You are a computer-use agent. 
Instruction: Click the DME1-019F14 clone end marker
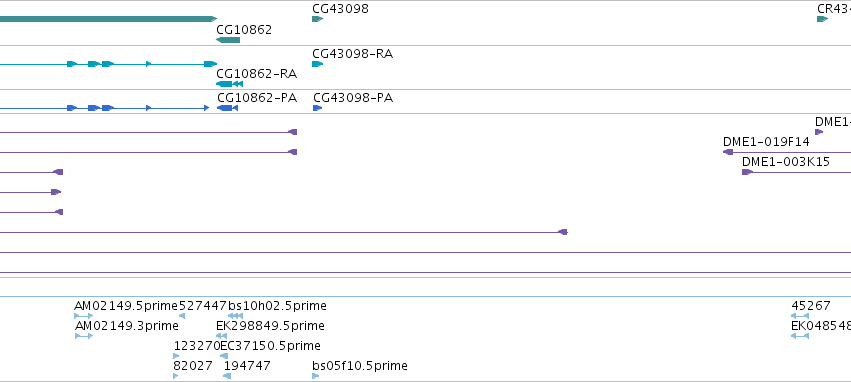(x=728, y=152)
